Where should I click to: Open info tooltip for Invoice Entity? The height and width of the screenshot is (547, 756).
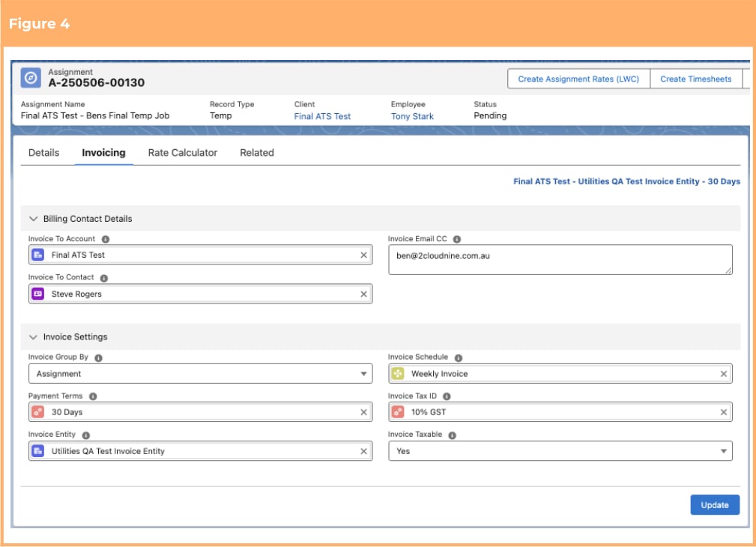point(86,435)
